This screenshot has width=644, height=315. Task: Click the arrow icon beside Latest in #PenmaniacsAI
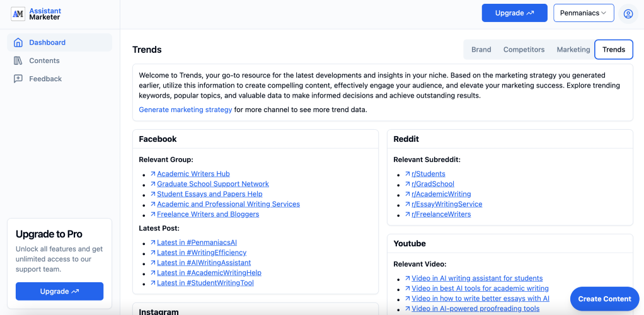[x=152, y=243]
